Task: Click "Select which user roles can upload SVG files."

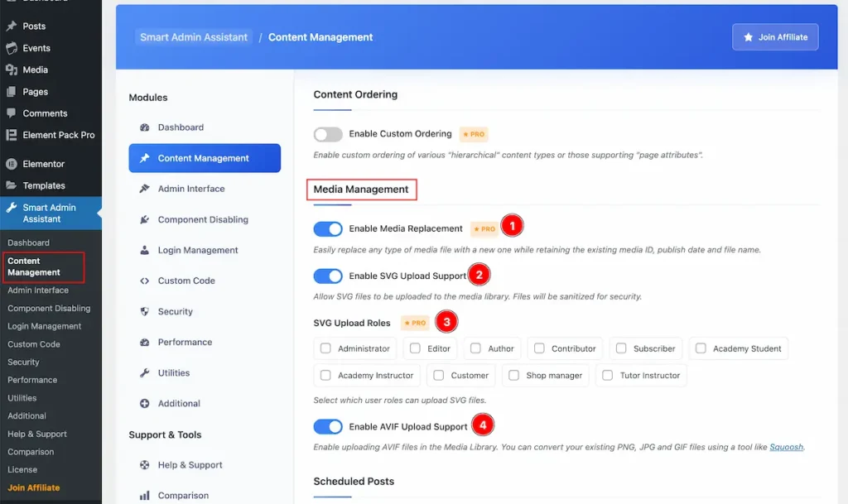Action: 400,401
